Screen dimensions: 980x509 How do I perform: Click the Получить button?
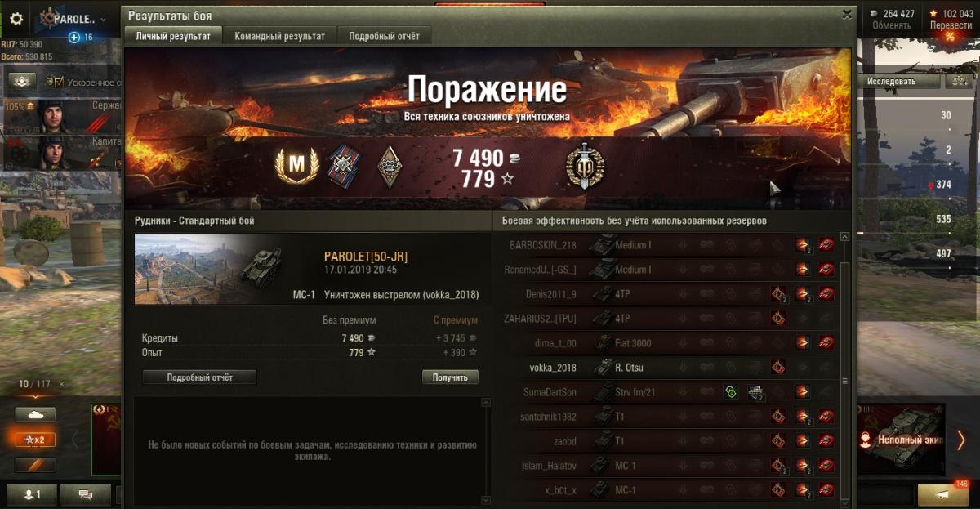pos(450,377)
